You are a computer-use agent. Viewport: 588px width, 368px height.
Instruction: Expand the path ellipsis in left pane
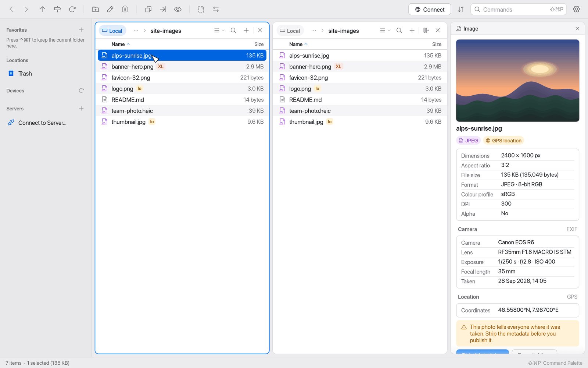[136, 31]
